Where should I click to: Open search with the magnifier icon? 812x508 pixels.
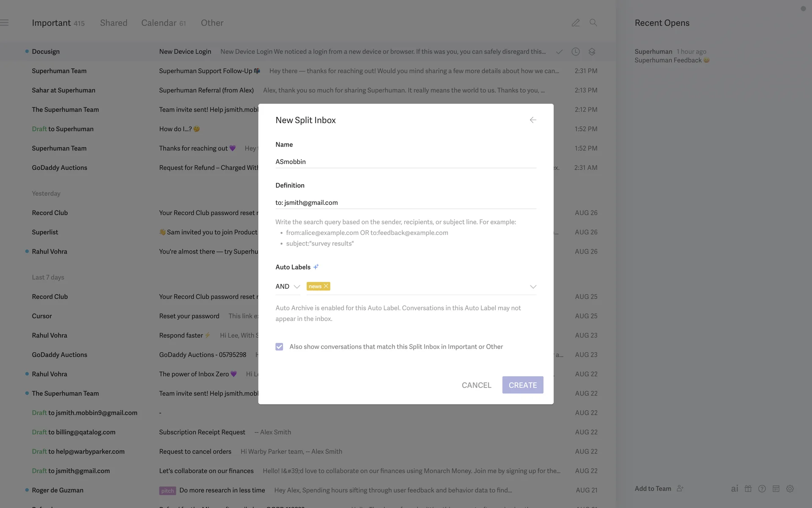pyautogui.click(x=593, y=23)
